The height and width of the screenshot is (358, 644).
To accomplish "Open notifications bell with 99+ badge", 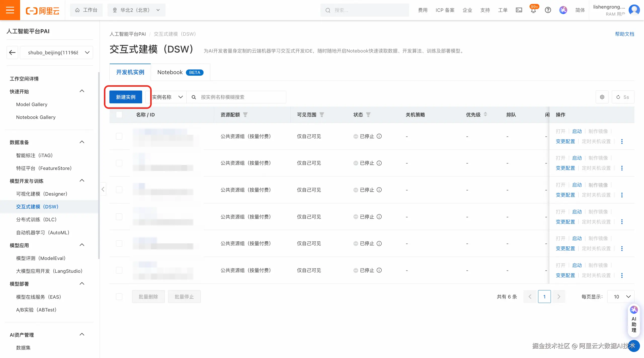I will [x=533, y=10].
